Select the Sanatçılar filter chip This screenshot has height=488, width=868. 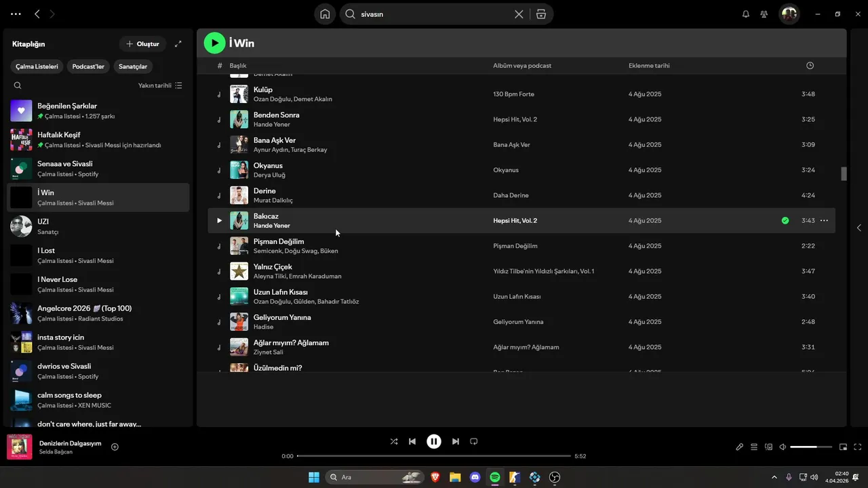coord(133,66)
